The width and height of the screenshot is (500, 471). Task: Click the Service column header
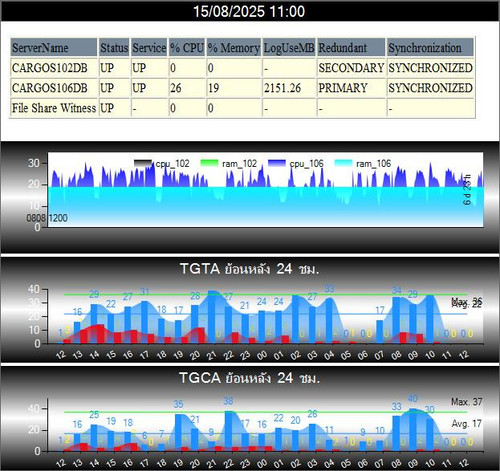(149, 48)
